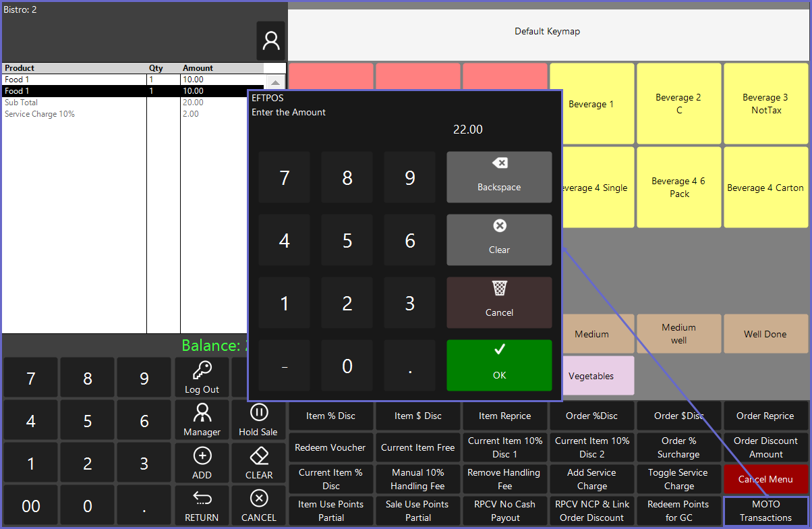Screen dimensions: 812x529
Task: Cancel the EFTPOS amount dialog
Action: [x=499, y=302]
